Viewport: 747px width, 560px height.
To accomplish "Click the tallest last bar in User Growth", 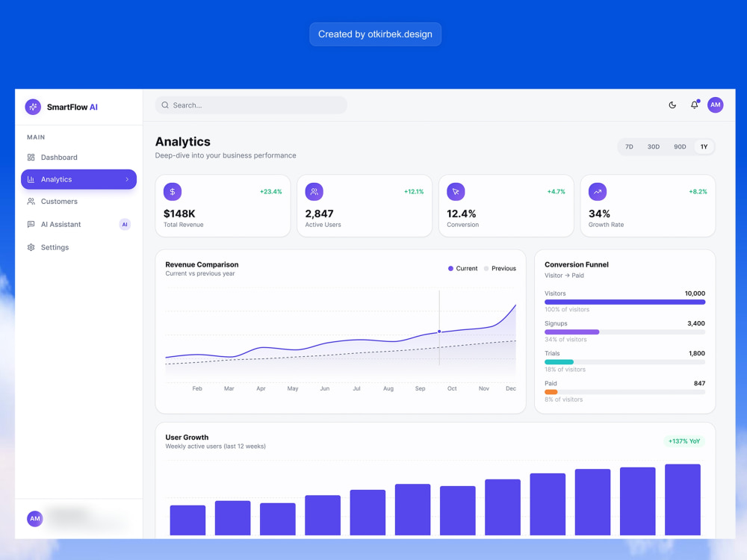I will coord(683,500).
